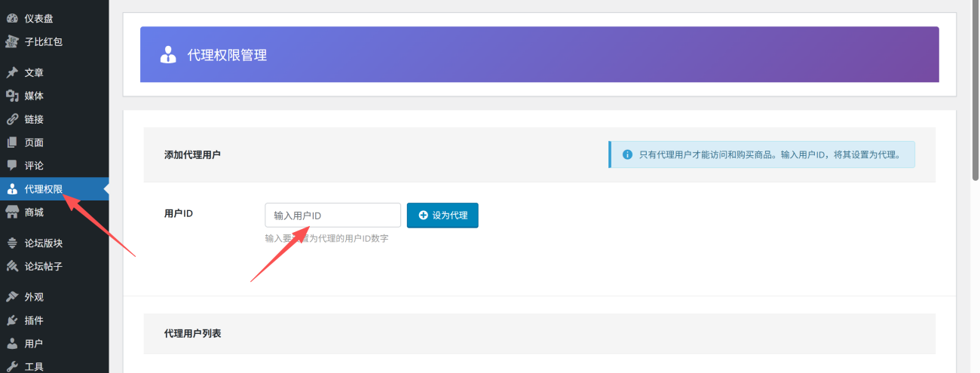Go to 论坛帖子 in the sidebar
Image resolution: width=980 pixels, height=373 pixels.
point(43,267)
